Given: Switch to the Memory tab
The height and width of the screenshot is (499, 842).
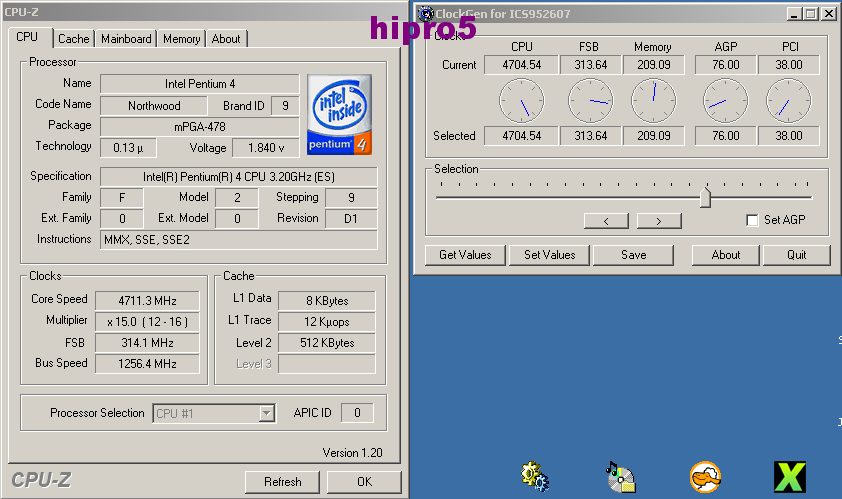Looking at the screenshot, I should tap(182, 39).
